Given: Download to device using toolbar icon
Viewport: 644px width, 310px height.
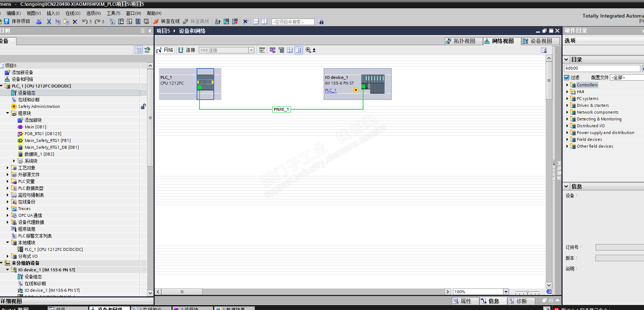Looking at the screenshot, I should click(x=121, y=22).
